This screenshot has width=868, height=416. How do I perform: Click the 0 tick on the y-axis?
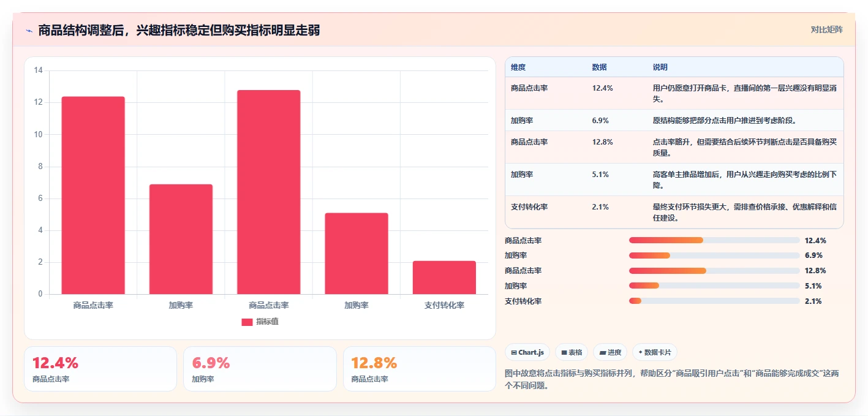point(40,294)
